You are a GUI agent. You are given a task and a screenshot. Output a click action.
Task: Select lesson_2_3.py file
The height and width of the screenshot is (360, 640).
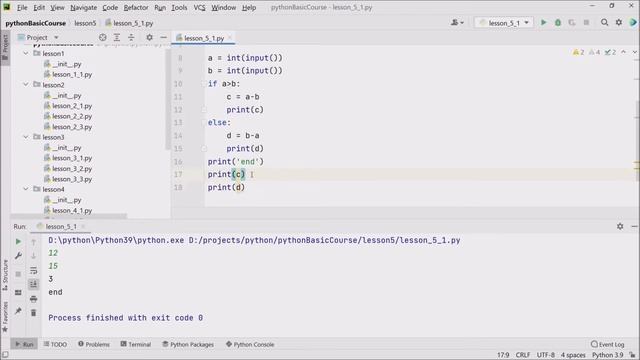(72, 127)
